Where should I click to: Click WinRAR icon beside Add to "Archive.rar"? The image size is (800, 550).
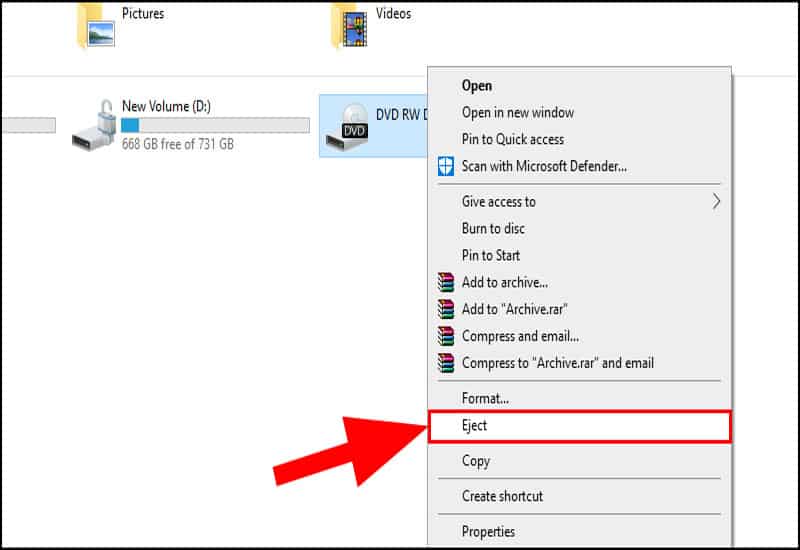tap(446, 310)
